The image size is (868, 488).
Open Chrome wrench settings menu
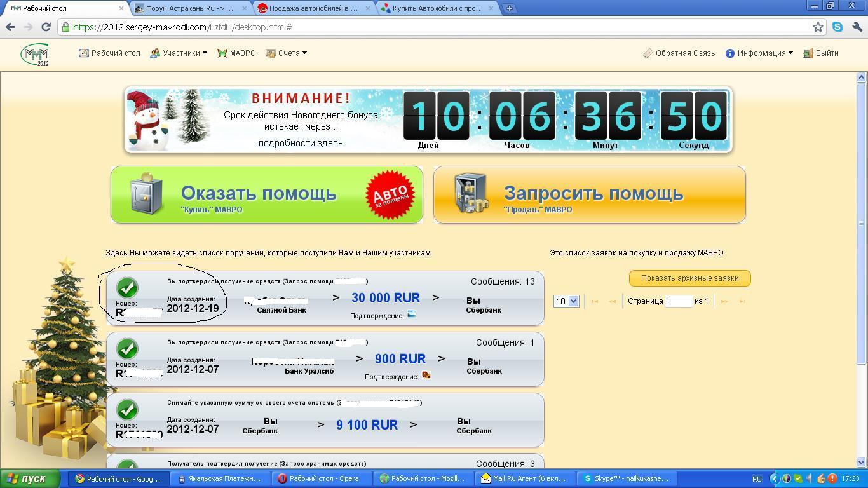coord(857,27)
